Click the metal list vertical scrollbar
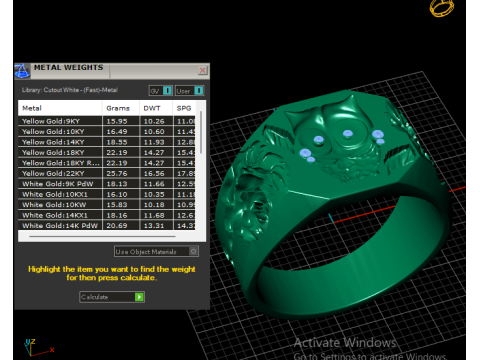This screenshot has width=480, height=360. (x=201, y=132)
